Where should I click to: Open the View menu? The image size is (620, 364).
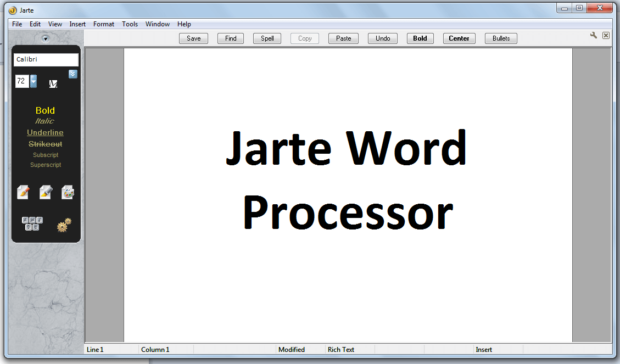(x=55, y=24)
